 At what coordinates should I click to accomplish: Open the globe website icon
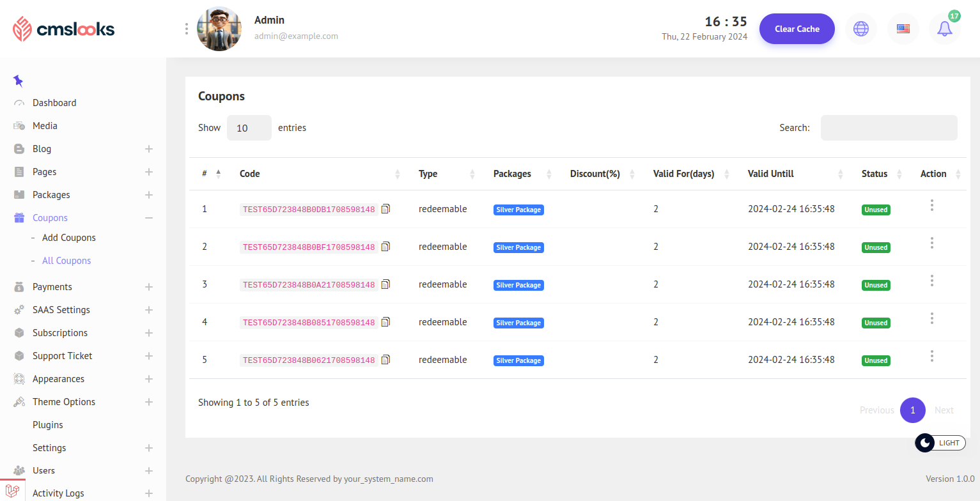coord(861,29)
